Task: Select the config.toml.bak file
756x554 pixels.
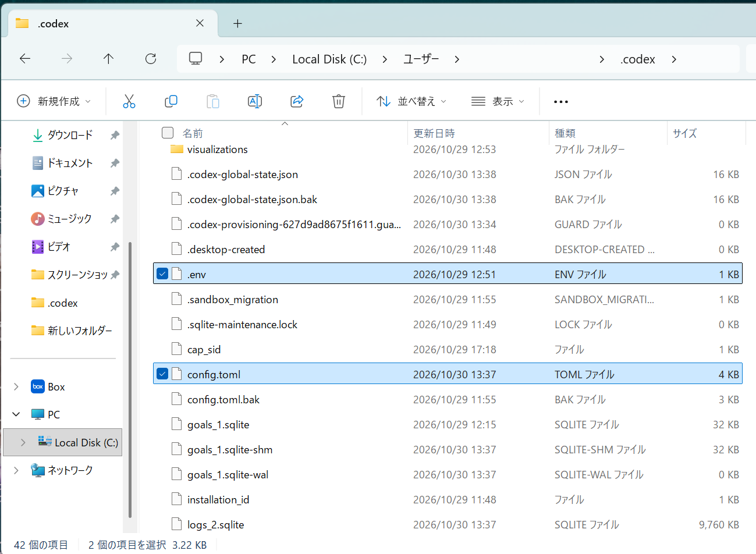Action: coord(448,399)
